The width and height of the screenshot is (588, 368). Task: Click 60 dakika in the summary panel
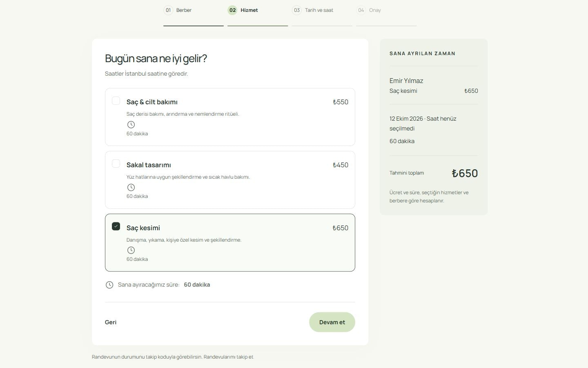coord(402,141)
